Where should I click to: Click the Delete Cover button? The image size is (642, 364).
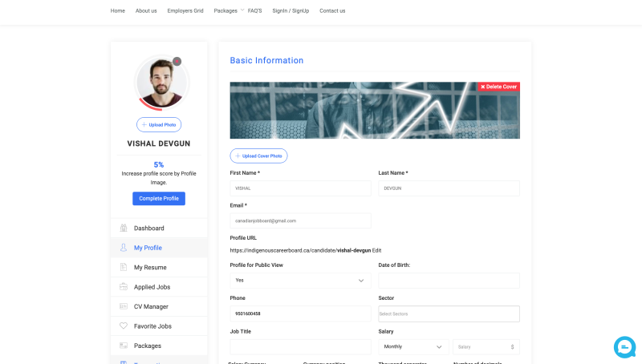point(498,87)
